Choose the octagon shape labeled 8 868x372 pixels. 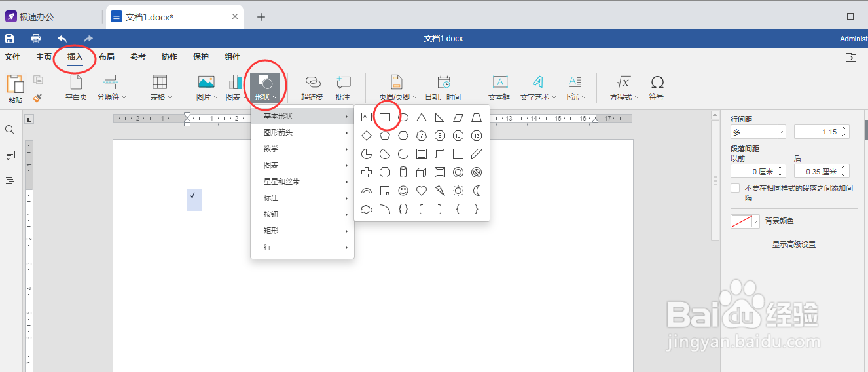440,136
